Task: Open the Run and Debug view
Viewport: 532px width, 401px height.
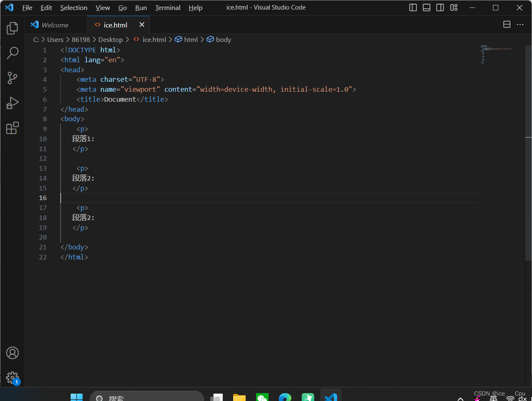Action: point(12,103)
